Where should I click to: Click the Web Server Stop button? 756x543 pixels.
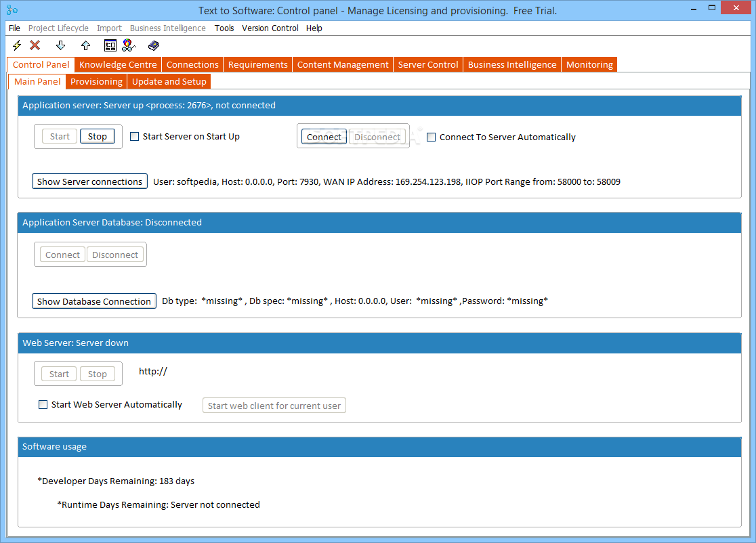tap(98, 374)
